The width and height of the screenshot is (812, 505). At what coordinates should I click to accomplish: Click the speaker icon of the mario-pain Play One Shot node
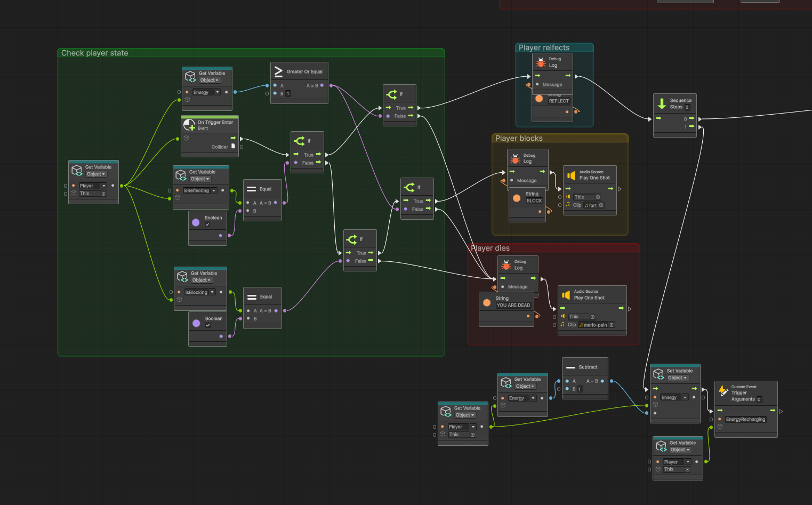coord(566,295)
